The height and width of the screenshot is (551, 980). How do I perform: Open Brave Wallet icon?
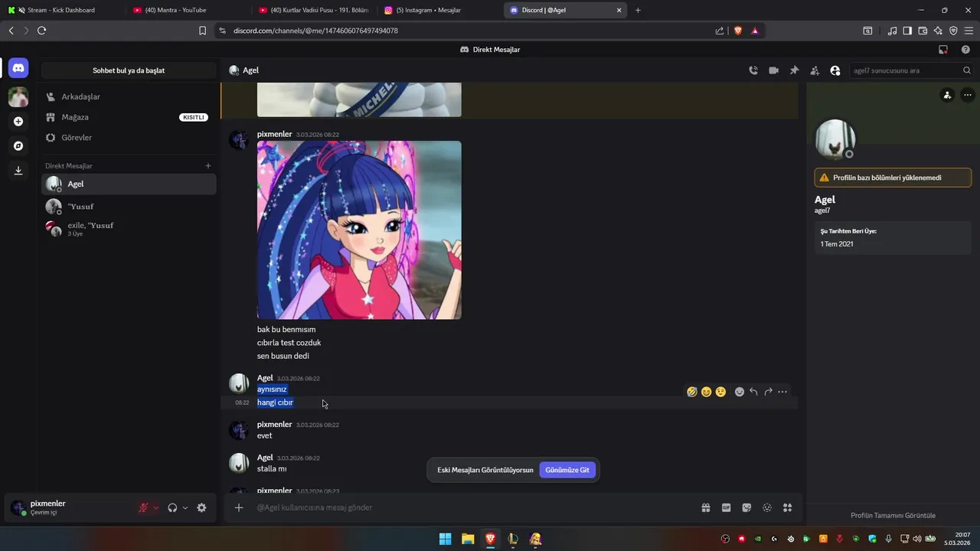point(923,31)
